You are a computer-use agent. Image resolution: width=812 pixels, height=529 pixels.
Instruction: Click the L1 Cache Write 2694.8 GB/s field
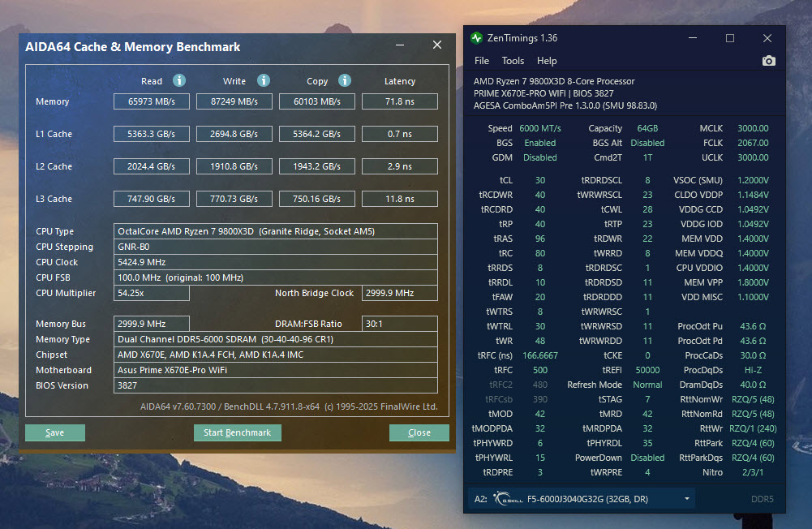[x=234, y=134]
